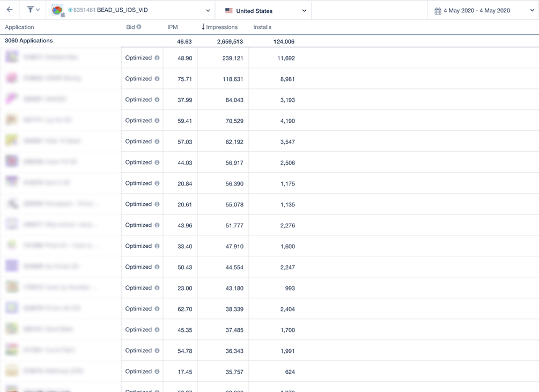This screenshot has height=392, width=539.
Task: Click the app thumbnail in the first table row
Action: [x=12, y=57]
